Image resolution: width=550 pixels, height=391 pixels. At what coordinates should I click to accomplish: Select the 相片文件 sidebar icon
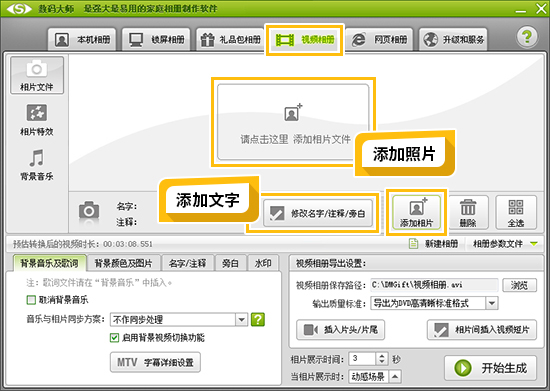point(37,75)
